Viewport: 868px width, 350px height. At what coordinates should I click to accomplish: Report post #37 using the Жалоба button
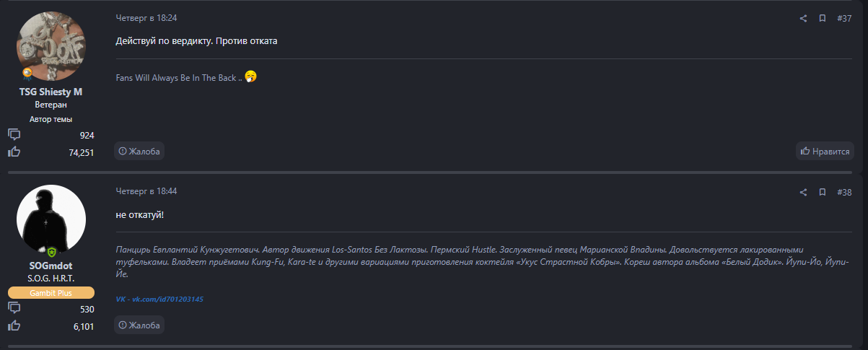click(x=139, y=151)
